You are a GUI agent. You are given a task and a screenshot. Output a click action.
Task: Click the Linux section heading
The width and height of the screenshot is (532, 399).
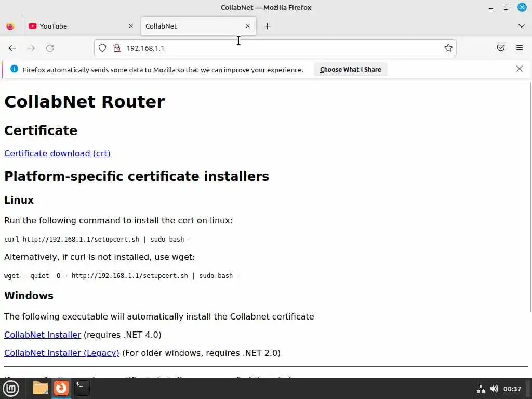[x=19, y=200]
